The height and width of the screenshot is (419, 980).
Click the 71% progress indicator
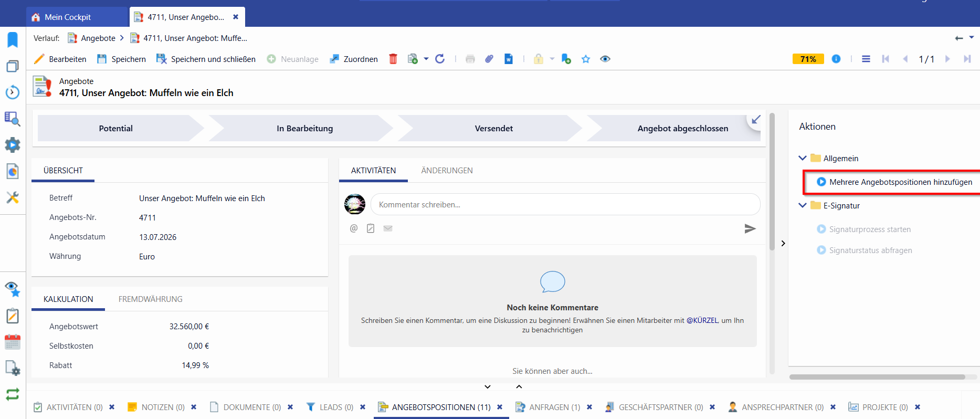point(808,59)
